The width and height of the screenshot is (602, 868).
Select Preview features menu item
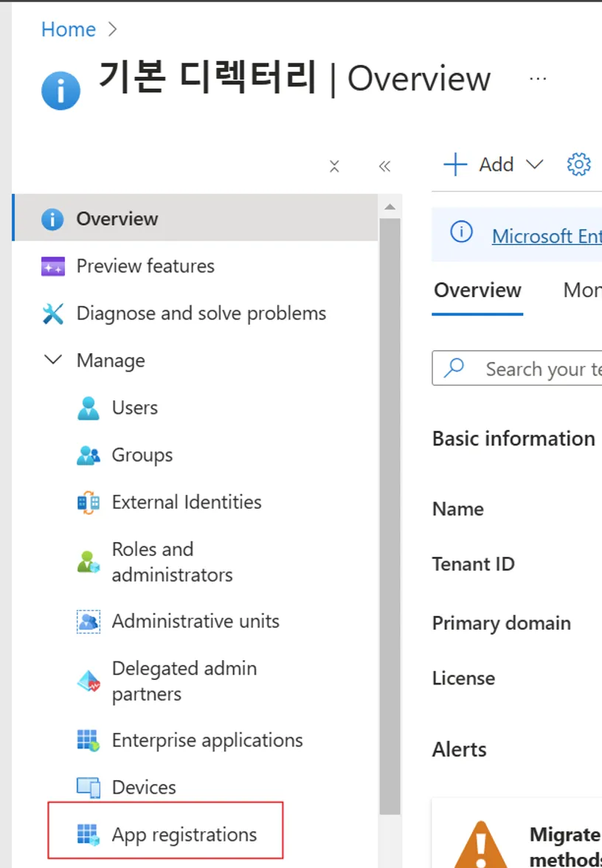[x=145, y=266]
